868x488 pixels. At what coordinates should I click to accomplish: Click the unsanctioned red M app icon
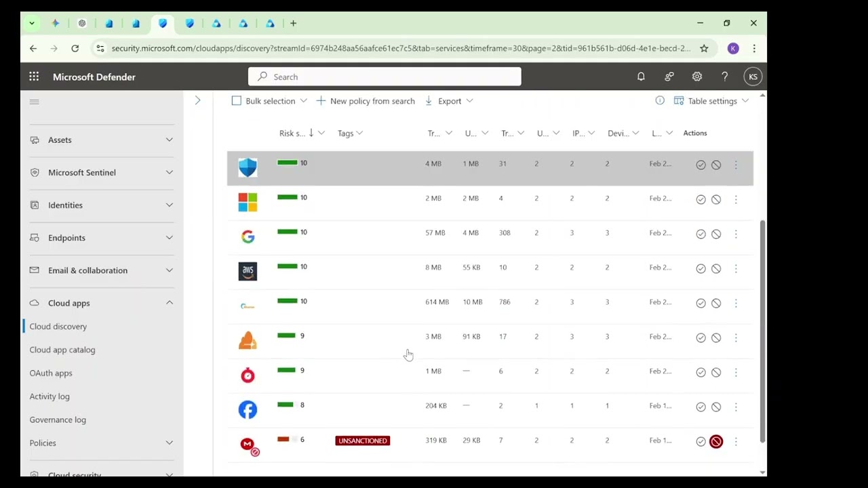248,445
